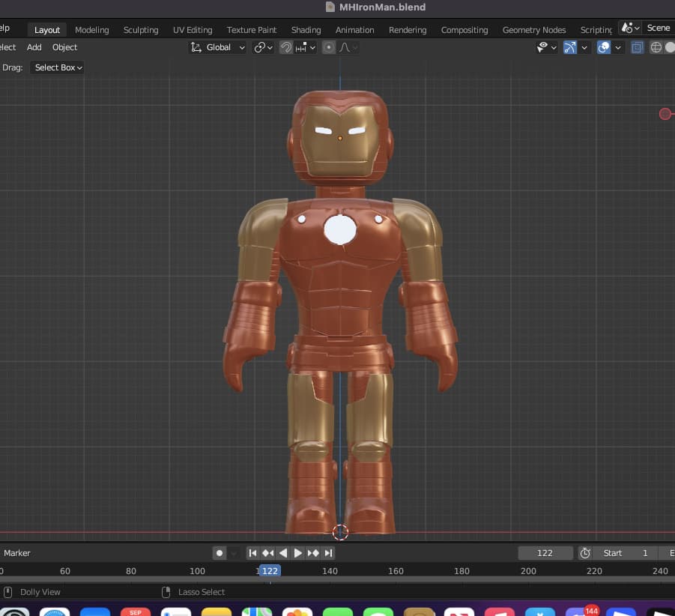
Task: Open the Object menu
Action: (64, 47)
